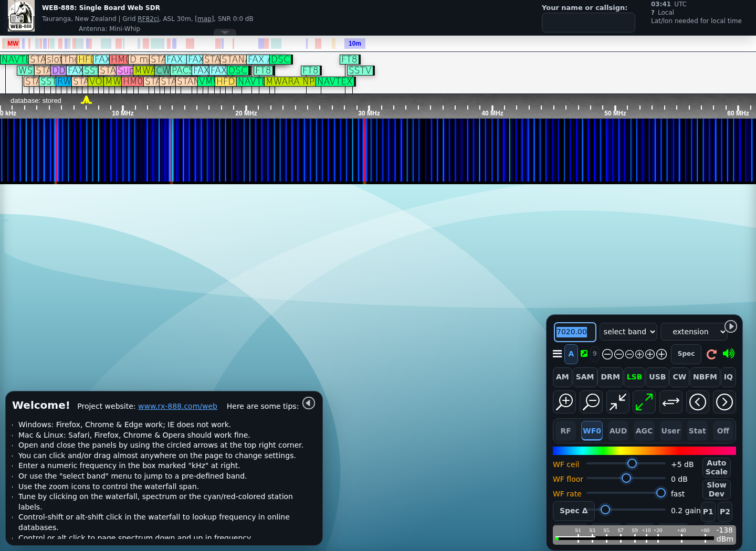Select the NBFM mode button
Screen dimensions: 756x551
pos(705,377)
